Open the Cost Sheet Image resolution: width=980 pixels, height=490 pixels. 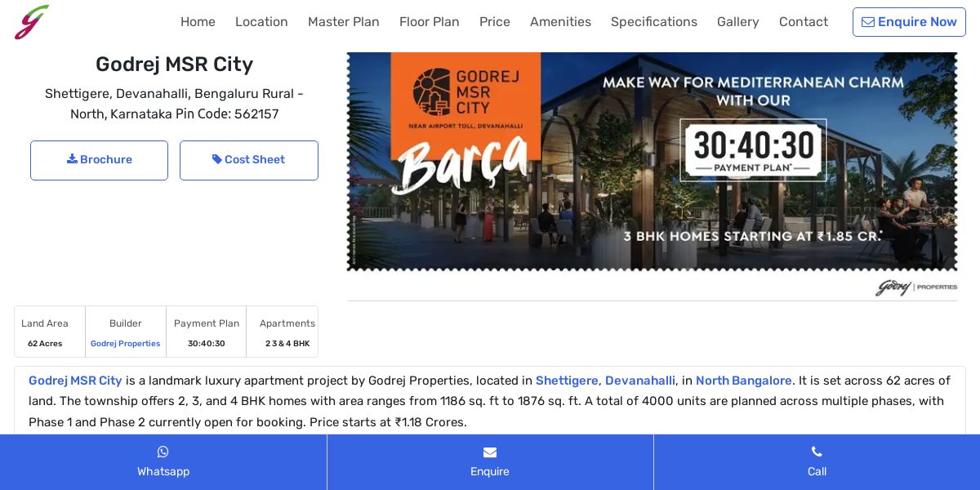coord(249,160)
